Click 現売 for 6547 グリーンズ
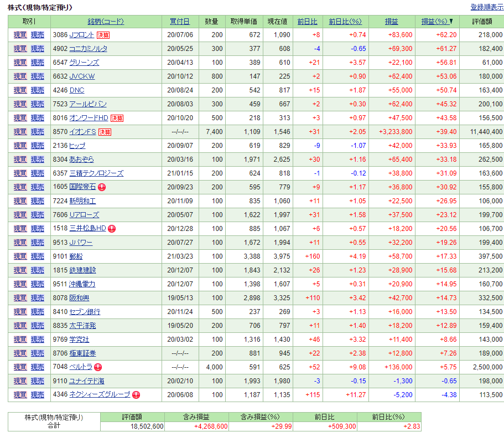 click(x=37, y=63)
